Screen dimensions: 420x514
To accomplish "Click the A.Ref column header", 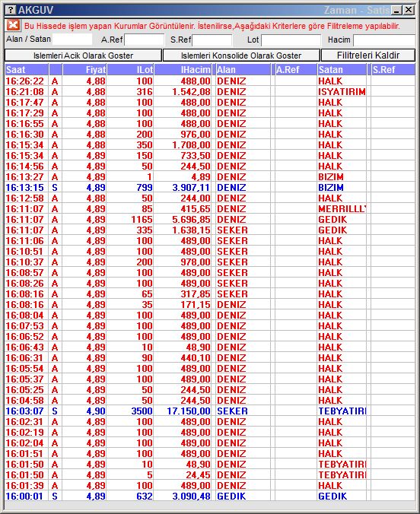I will 296,70.
